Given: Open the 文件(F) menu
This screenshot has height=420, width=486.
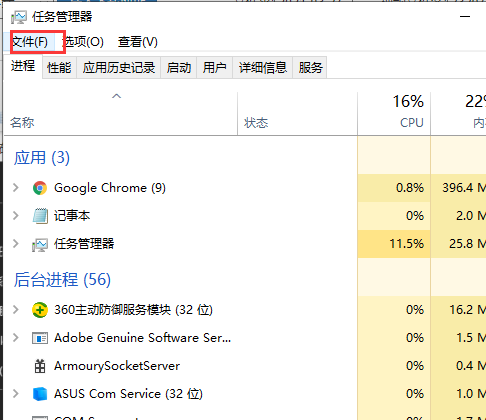Looking at the screenshot, I should click(x=30, y=42).
